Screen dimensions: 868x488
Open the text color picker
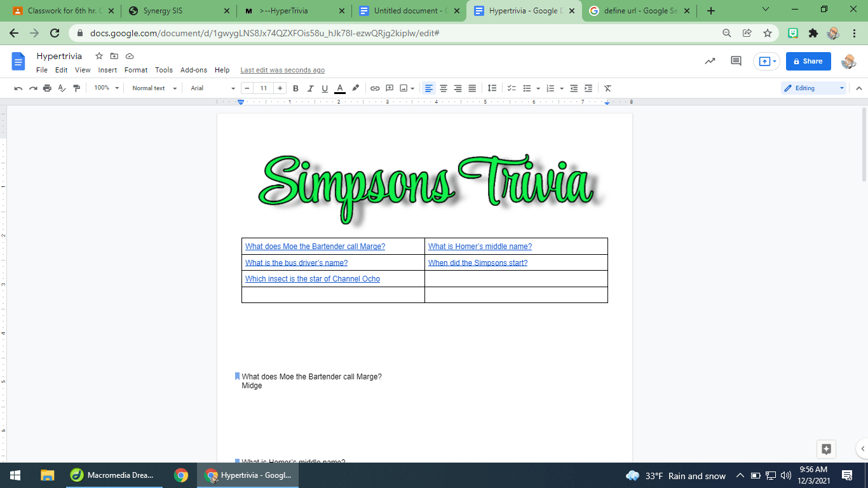pos(340,88)
